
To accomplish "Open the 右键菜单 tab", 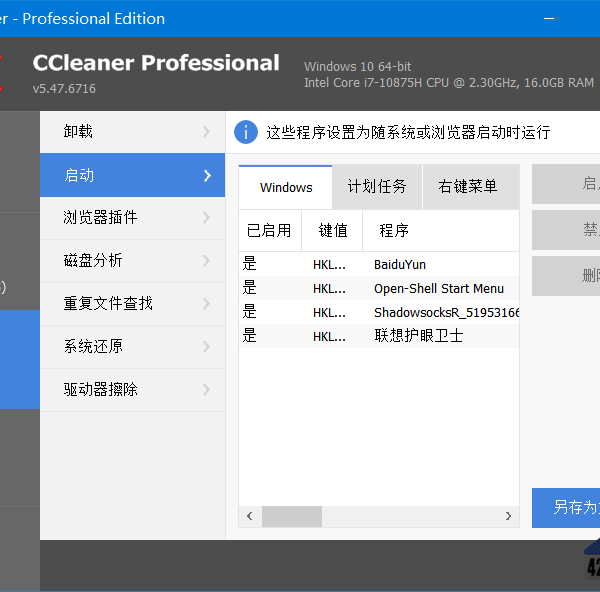I will coord(467,187).
